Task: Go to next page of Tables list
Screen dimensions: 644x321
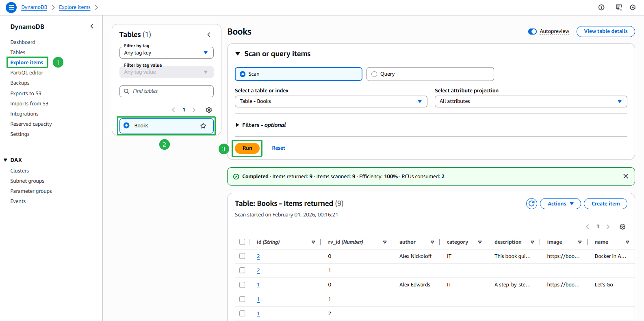Action: (194, 110)
